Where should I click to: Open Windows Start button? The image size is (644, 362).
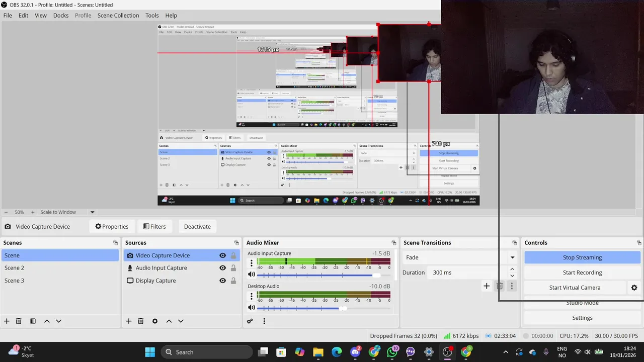tap(150, 352)
